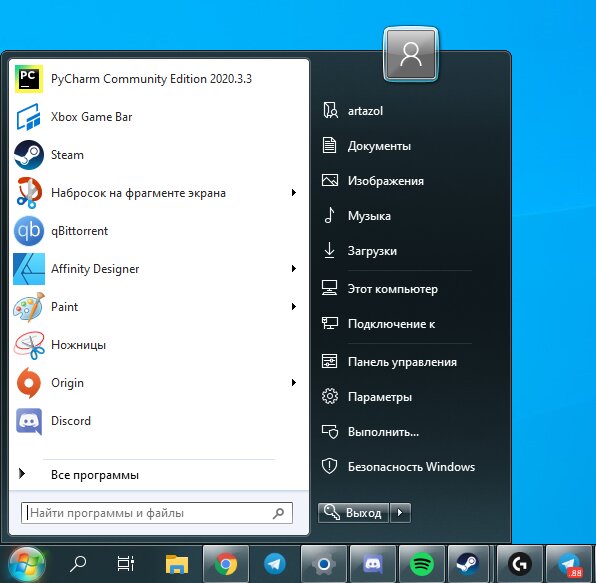Screen dimensions: 596x583
Task: Click the Spotify icon in the taskbar
Action: pyautogui.click(x=422, y=564)
